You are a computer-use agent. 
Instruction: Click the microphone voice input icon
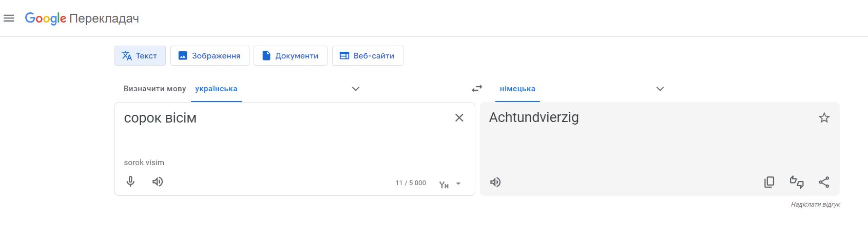point(130,181)
